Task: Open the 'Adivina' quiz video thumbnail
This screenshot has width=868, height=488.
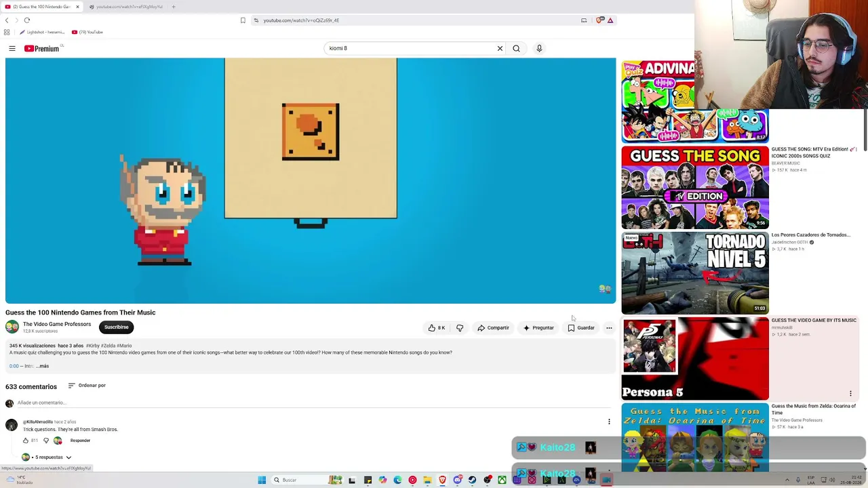Action: (x=695, y=100)
